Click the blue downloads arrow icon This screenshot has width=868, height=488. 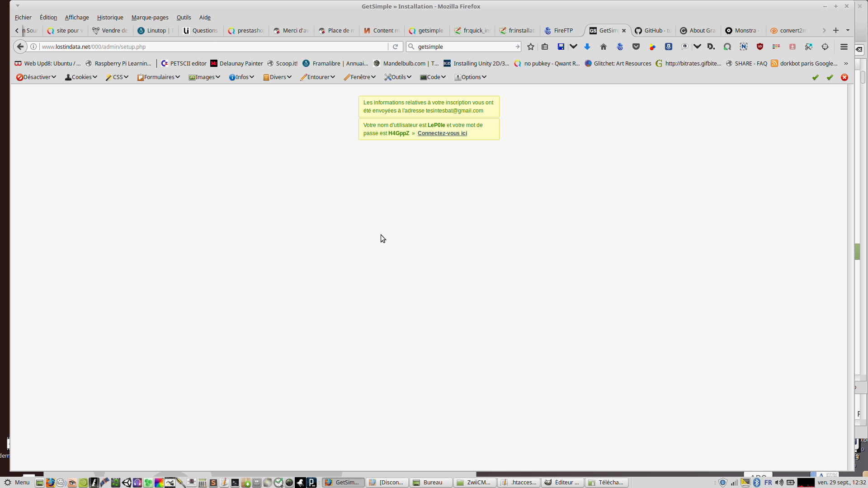pyautogui.click(x=587, y=47)
